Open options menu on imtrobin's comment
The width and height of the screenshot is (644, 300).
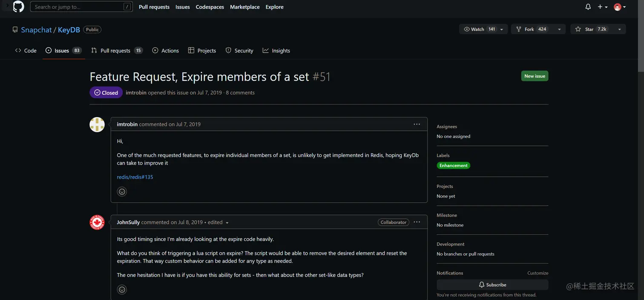(x=417, y=124)
